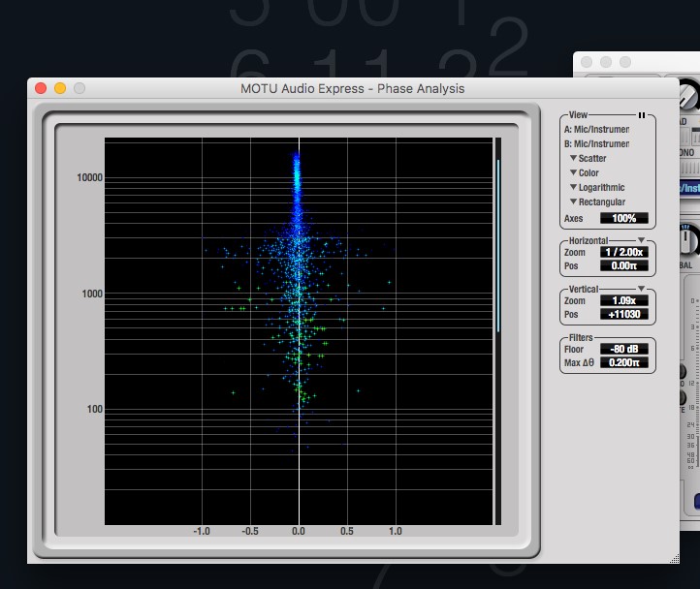
Task: Select channel B Mic/Instrument source
Action: pos(597,144)
